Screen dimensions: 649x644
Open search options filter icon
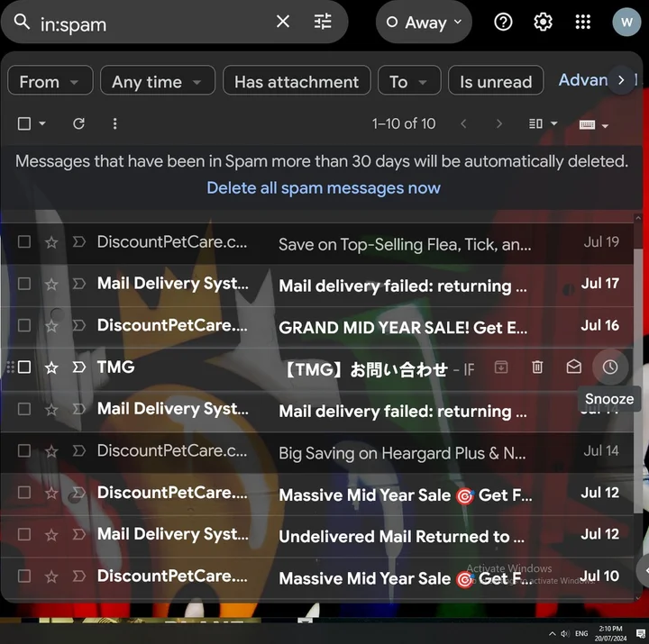pos(323,22)
